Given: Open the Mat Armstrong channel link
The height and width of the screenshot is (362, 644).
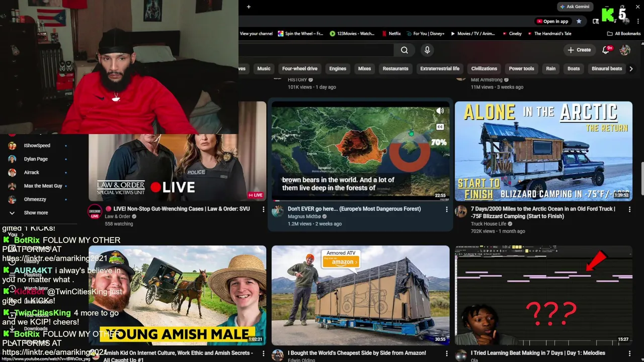Looking at the screenshot, I should point(487,79).
